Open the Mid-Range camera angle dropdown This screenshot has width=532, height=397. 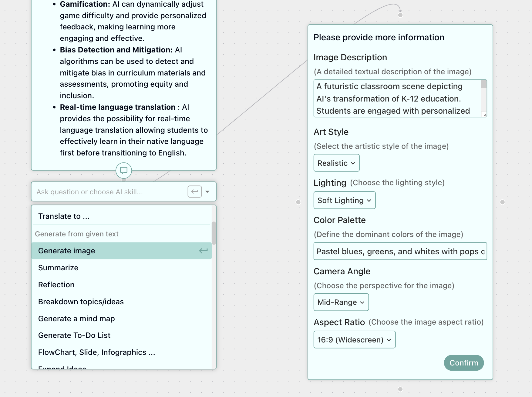[x=341, y=302]
